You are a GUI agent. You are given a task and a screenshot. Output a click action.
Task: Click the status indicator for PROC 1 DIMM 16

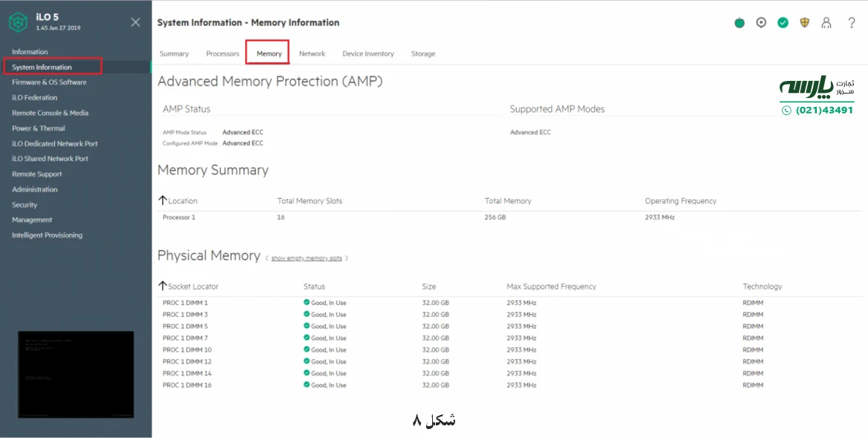pos(306,385)
